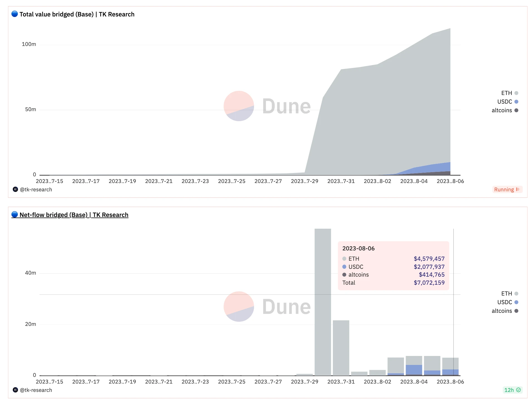The width and height of the screenshot is (532, 400).
Task: Open @tk-research profile under the Net-flow chart
Action: (x=36, y=390)
